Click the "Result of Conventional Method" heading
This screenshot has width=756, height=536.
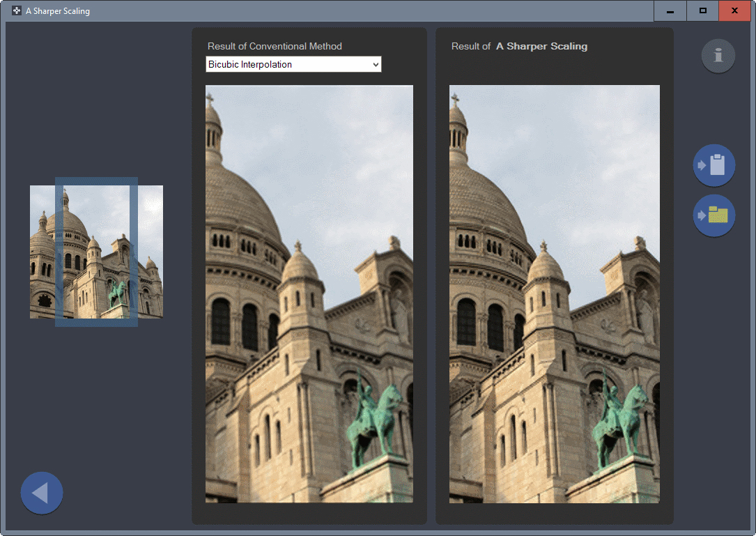pos(275,47)
